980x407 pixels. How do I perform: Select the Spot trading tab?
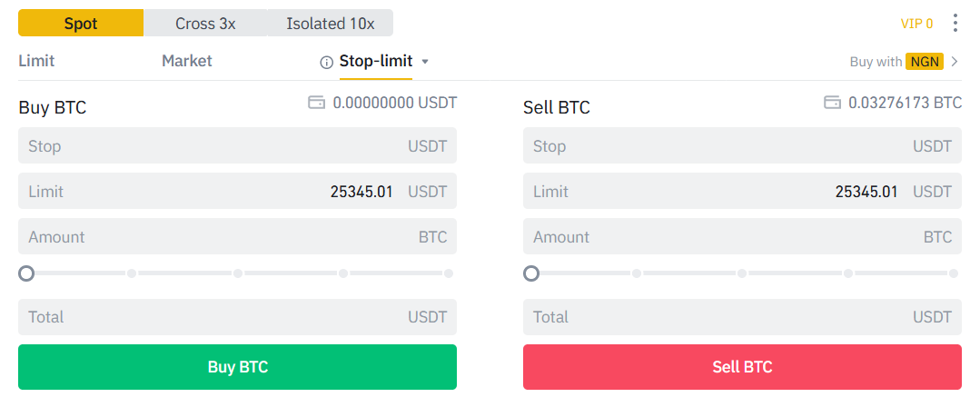coord(81,24)
